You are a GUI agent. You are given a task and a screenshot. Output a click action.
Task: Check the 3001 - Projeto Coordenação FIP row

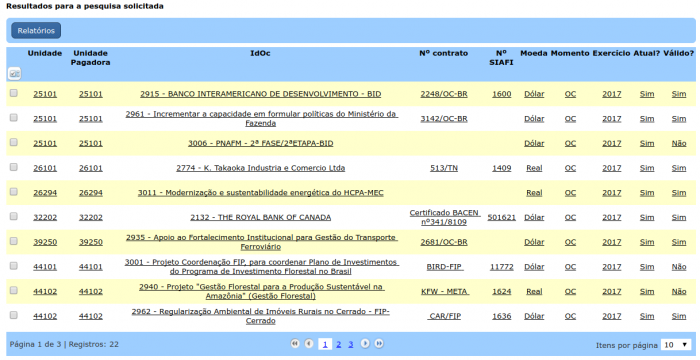14,265
